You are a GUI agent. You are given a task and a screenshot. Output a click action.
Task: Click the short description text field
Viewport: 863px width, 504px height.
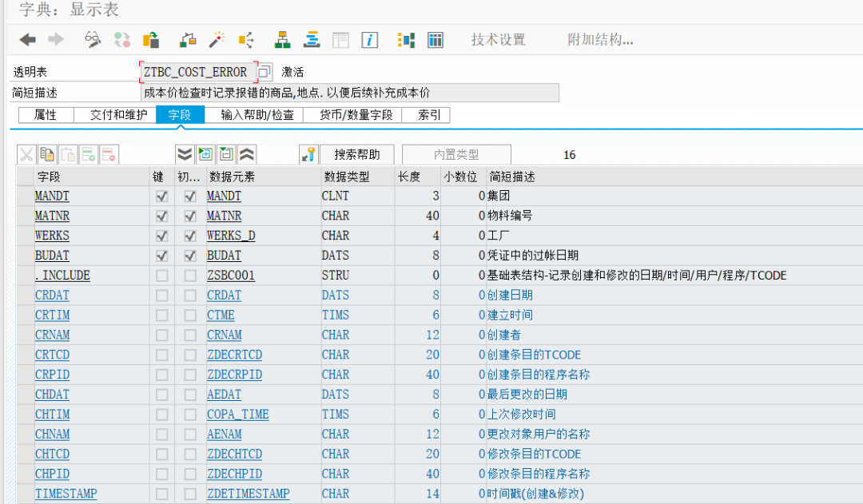tap(350, 93)
